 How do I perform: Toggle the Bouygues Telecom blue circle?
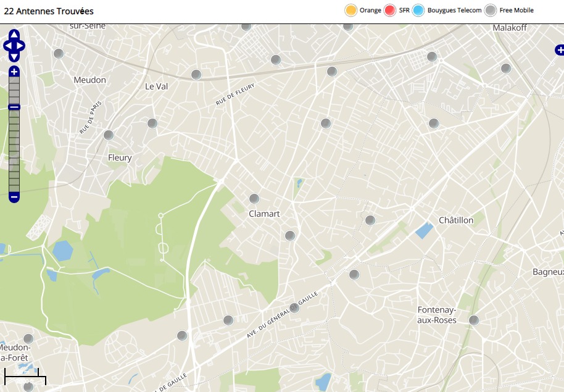tap(418, 10)
